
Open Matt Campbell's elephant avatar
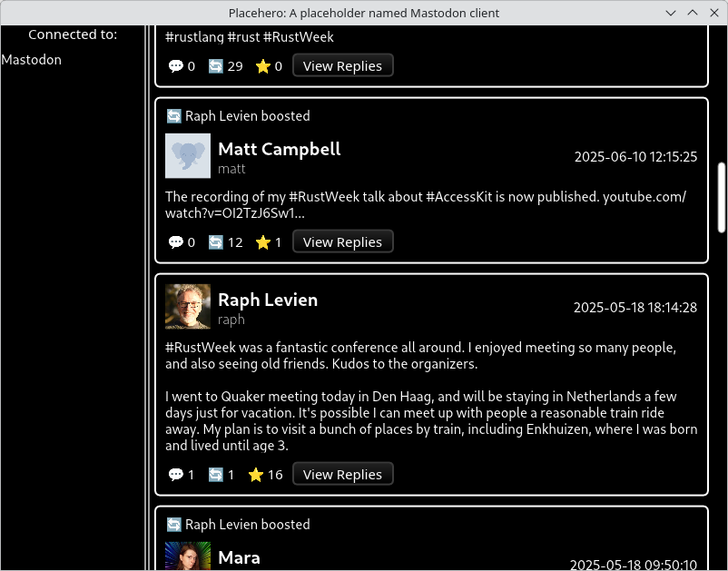[188, 156]
